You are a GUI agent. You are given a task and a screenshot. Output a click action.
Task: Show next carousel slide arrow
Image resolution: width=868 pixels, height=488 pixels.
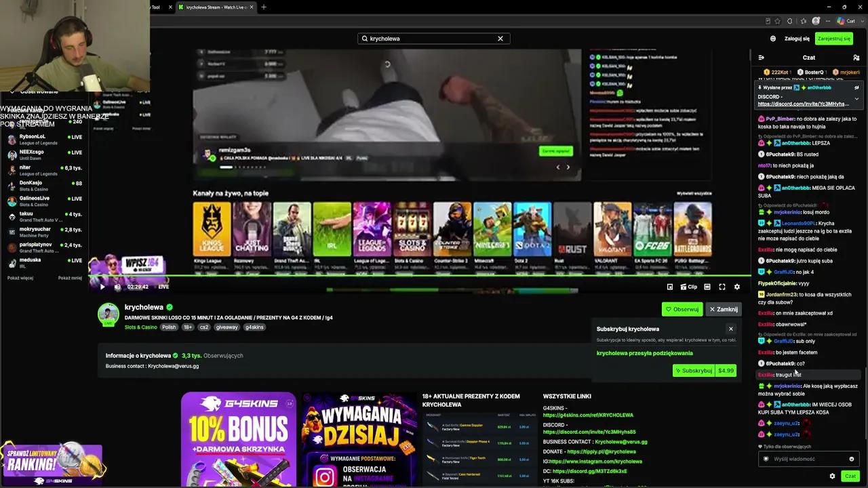pyautogui.click(x=568, y=167)
